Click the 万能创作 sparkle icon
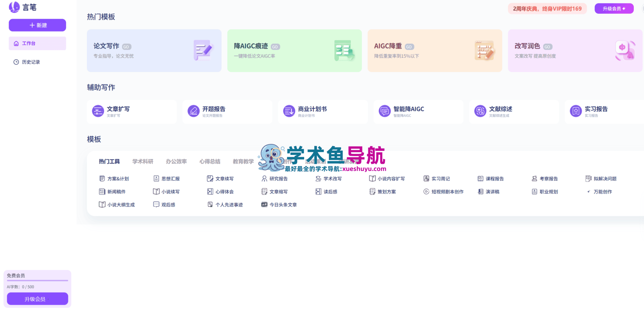This screenshot has height=316, width=644. 588,192
